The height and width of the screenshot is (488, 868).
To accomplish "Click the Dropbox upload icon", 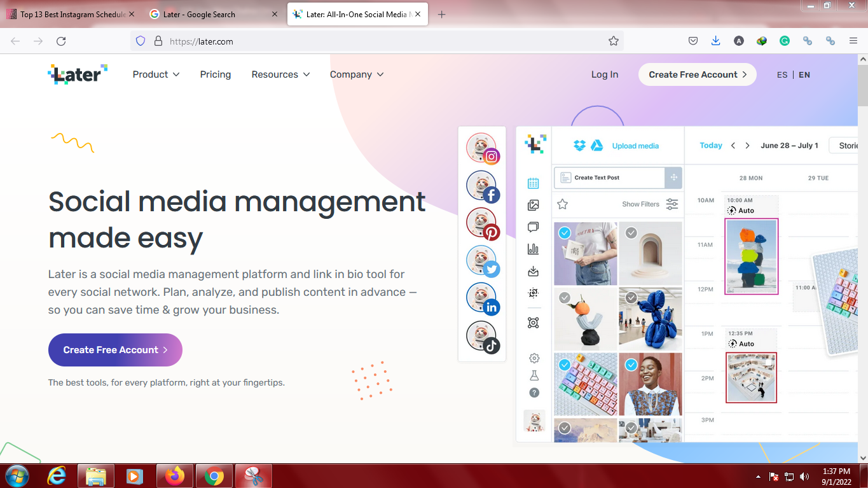I will (x=579, y=146).
